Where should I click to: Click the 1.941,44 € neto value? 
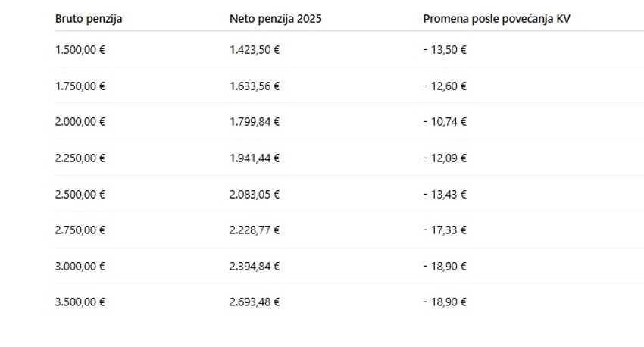point(255,158)
